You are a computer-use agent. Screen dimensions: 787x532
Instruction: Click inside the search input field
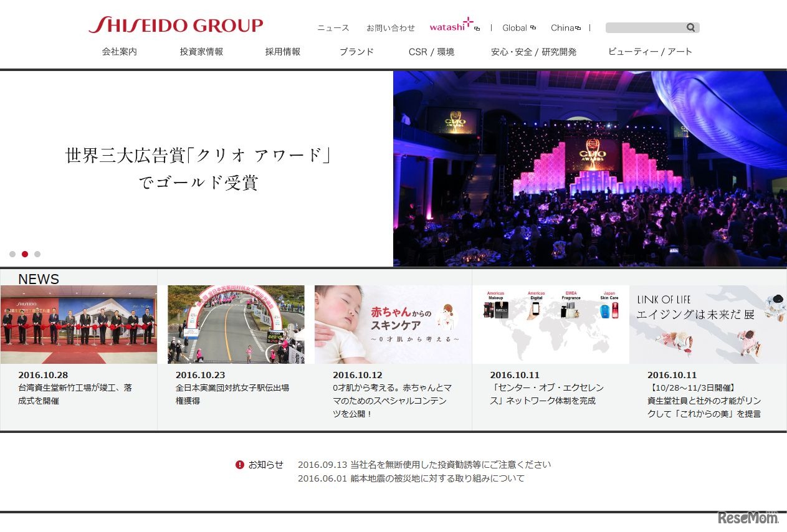[645, 27]
